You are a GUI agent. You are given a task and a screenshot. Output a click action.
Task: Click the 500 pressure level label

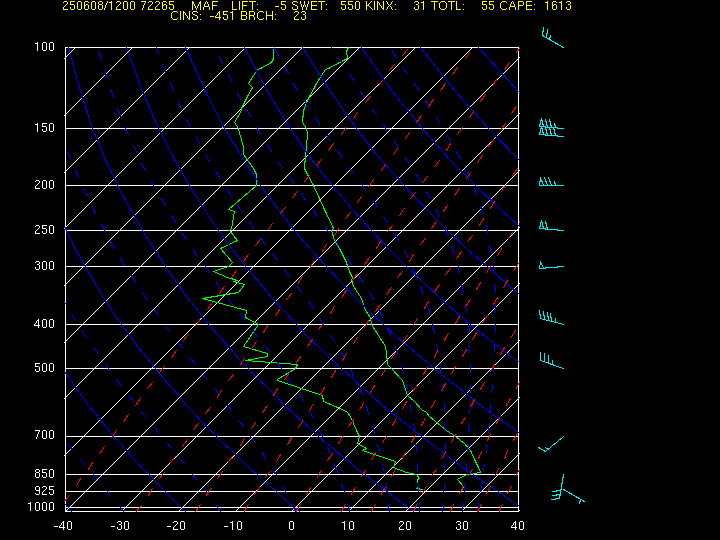44,368
